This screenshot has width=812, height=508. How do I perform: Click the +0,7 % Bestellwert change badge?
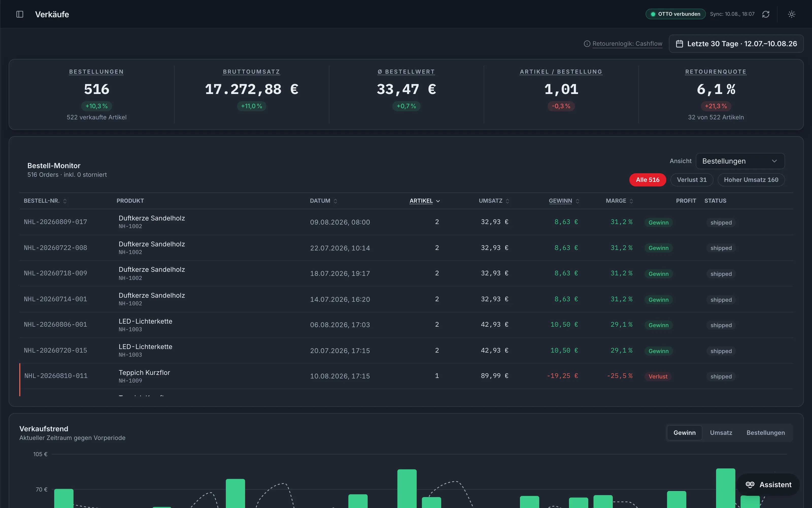coord(406,106)
